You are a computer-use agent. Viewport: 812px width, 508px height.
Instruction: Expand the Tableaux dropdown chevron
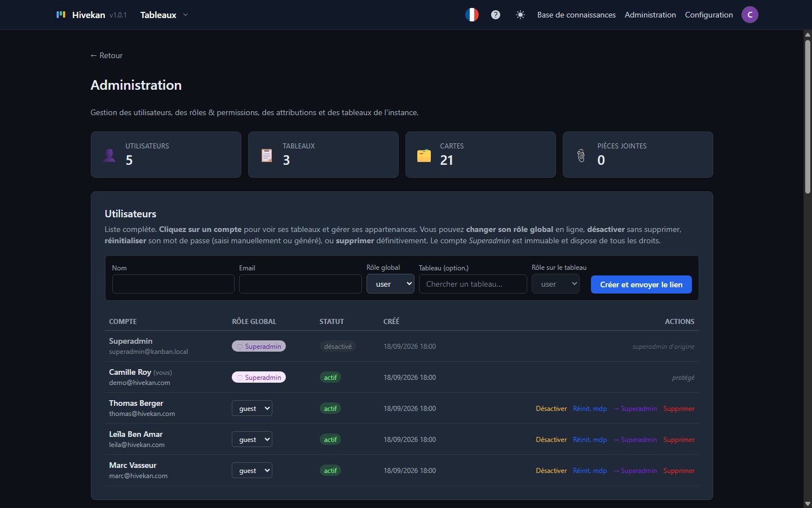coord(186,15)
